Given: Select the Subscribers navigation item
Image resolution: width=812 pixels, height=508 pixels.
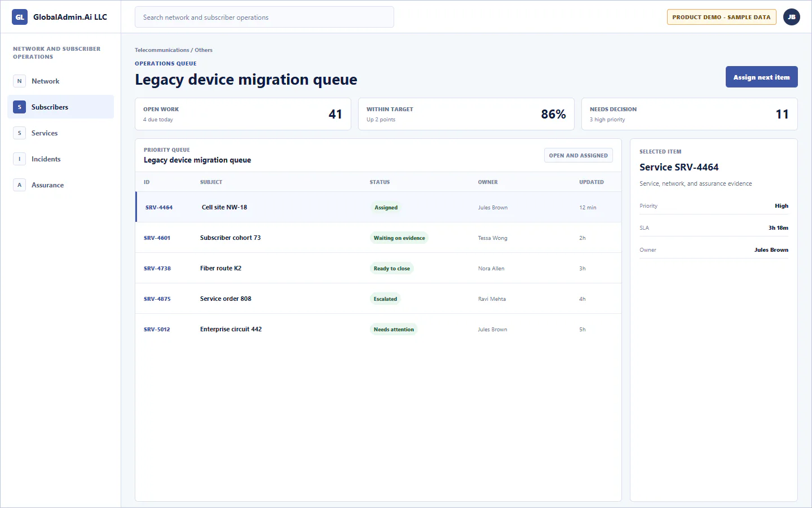Looking at the screenshot, I should tap(61, 107).
